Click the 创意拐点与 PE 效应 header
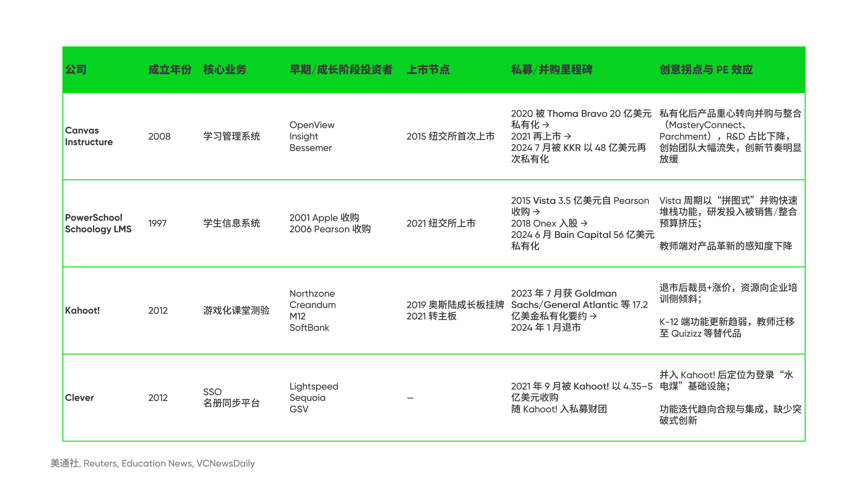Screen dimensions: 868x488 tap(706, 70)
